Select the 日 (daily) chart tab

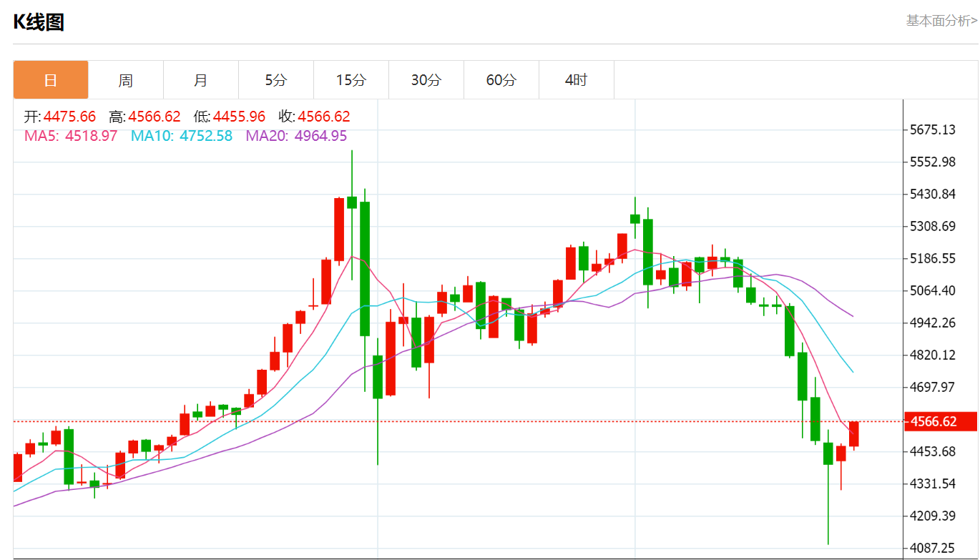coord(51,80)
